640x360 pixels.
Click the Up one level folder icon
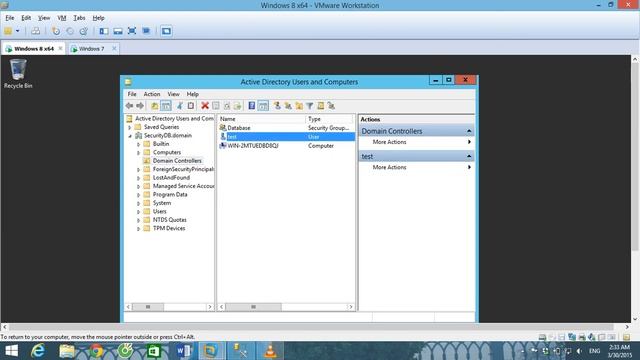coord(155,106)
